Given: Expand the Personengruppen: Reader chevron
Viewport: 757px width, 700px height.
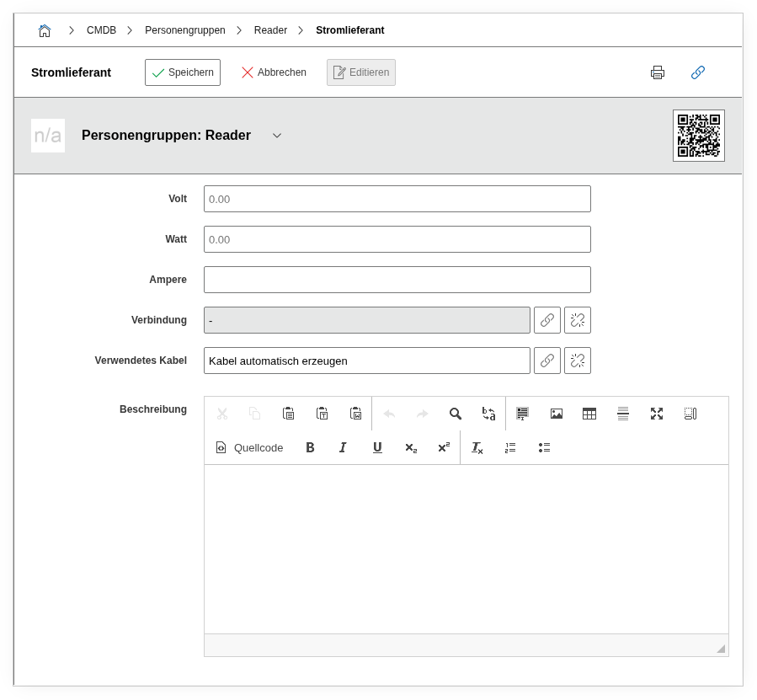Looking at the screenshot, I should click(277, 136).
